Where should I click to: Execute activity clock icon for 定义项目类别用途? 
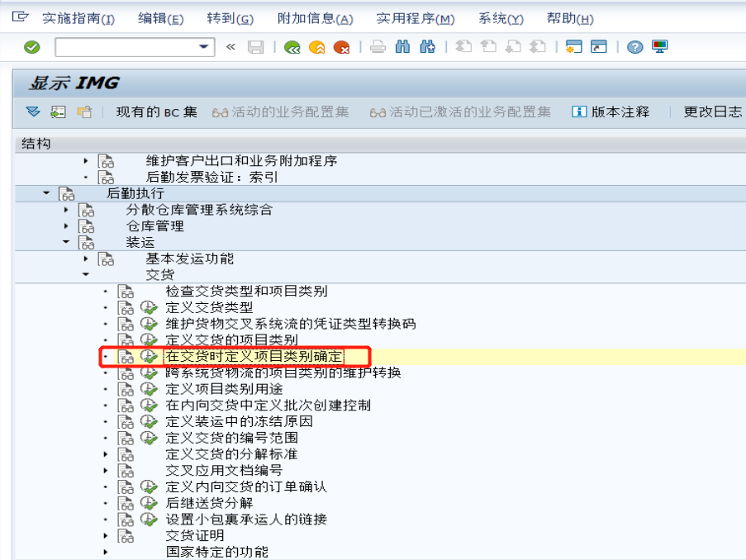149,389
